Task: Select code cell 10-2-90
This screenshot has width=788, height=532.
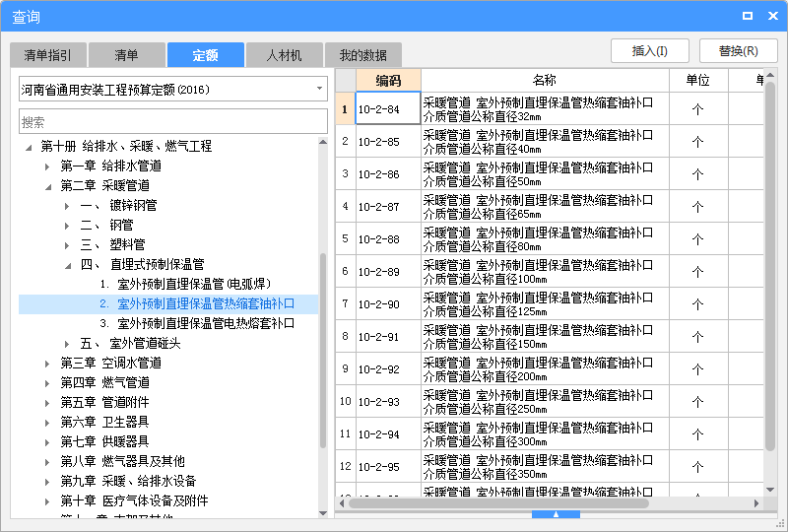Action: point(388,303)
